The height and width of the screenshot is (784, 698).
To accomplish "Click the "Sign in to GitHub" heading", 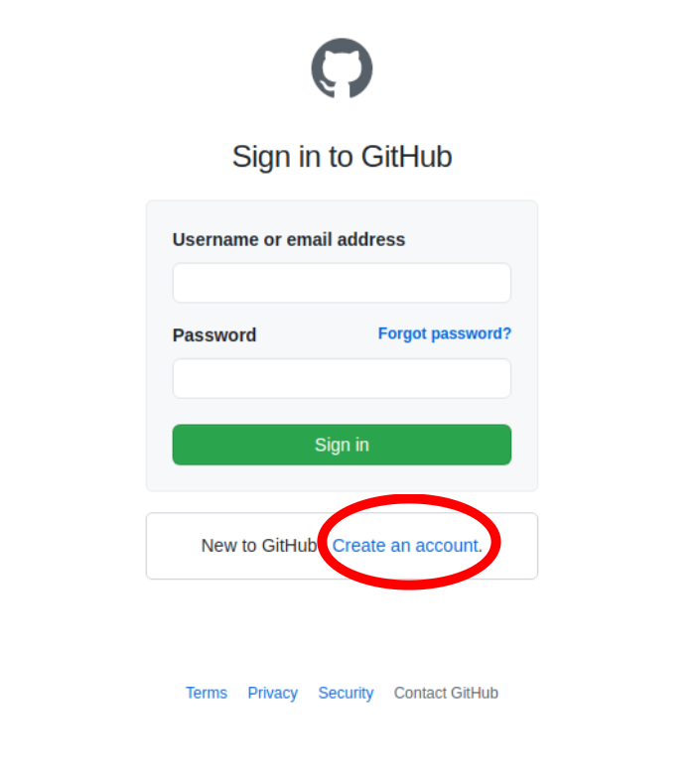I will (x=342, y=157).
